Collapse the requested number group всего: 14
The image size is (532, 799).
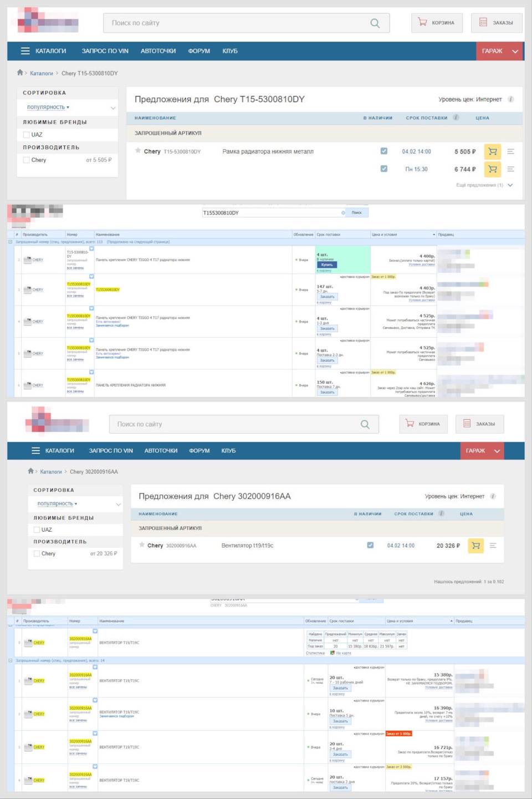pyautogui.click(x=11, y=660)
